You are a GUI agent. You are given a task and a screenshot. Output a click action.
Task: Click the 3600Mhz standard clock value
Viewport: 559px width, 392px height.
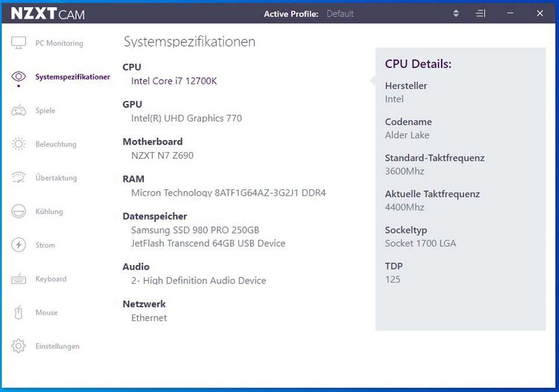pyautogui.click(x=404, y=171)
